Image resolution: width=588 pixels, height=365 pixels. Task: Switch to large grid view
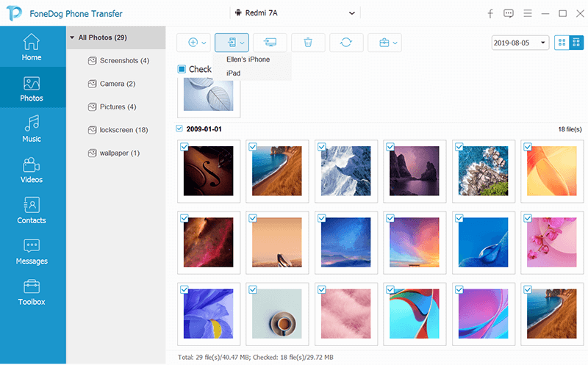pyautogui.click(x=562, y=43)
